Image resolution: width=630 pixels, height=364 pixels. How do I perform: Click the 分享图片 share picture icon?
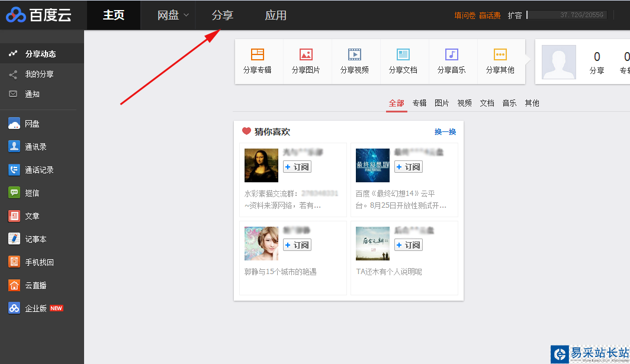coord(306,54)
